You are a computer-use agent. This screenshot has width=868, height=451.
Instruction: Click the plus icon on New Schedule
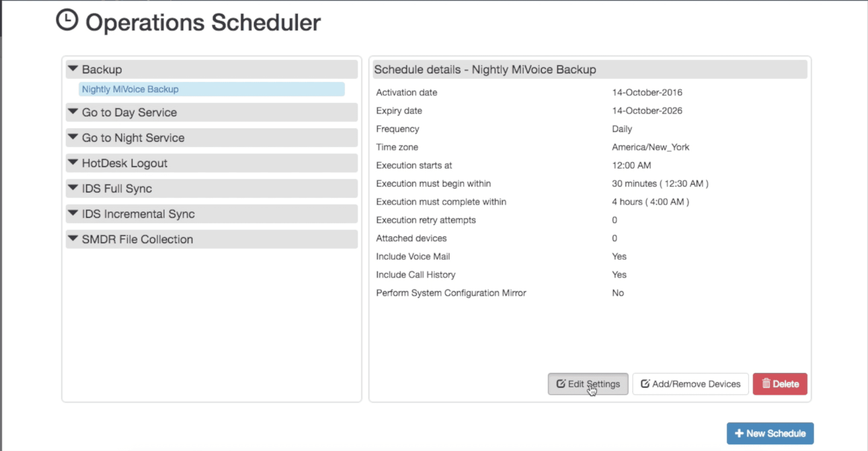(x=739, y=433)
